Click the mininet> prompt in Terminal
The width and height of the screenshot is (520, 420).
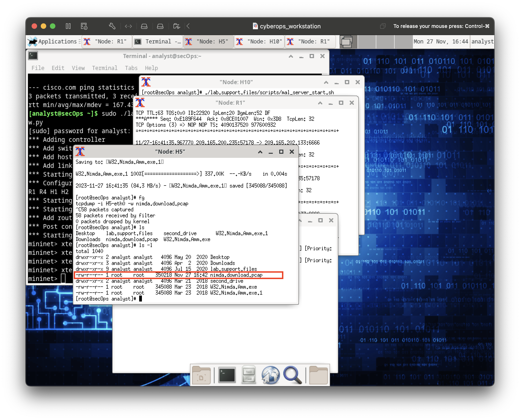click(43, 279)
